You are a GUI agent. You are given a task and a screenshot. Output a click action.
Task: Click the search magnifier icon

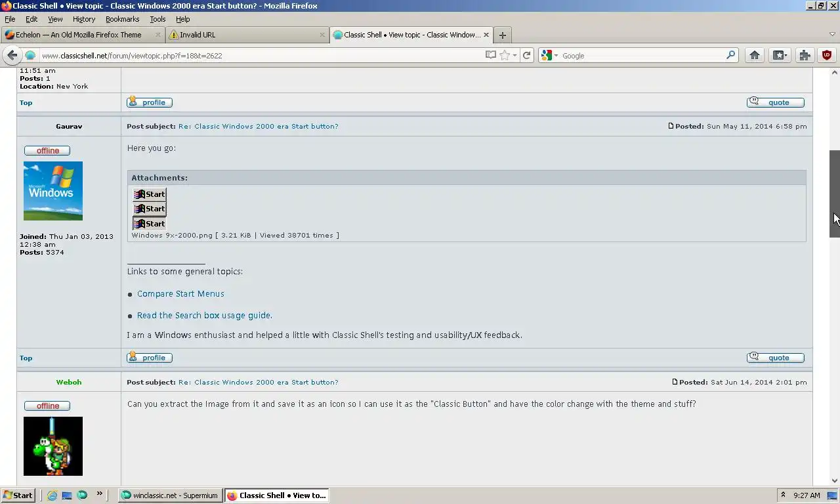click(731, 55)
